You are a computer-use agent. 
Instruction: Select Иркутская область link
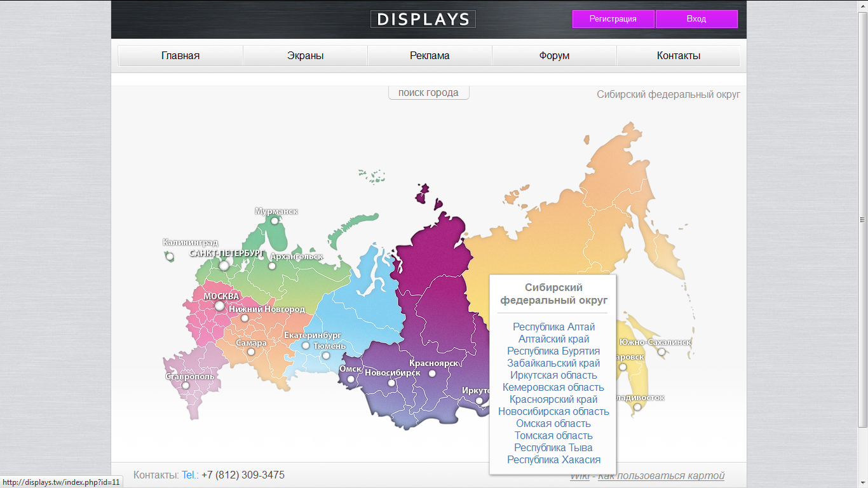(554, 376)
